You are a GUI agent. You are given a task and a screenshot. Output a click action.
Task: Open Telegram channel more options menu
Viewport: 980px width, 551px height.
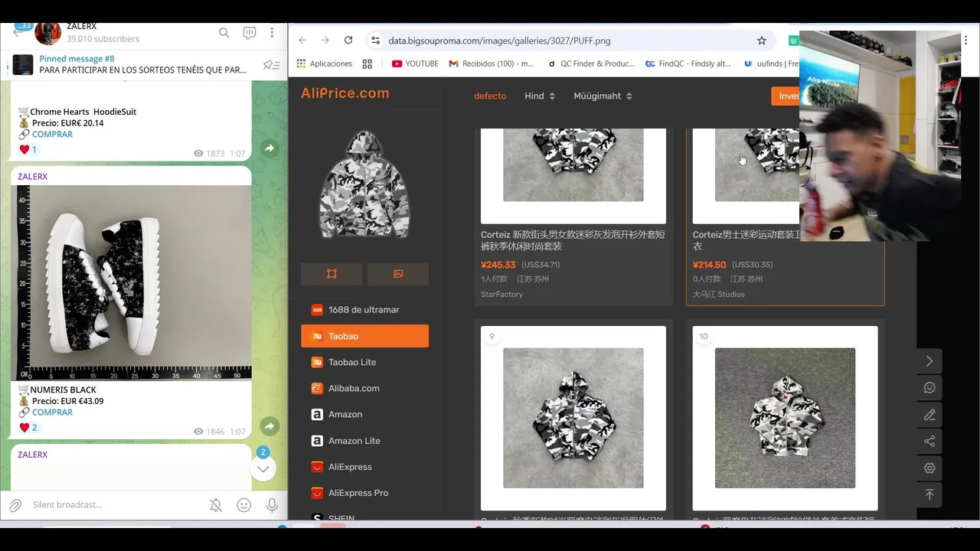pos(272,33)
